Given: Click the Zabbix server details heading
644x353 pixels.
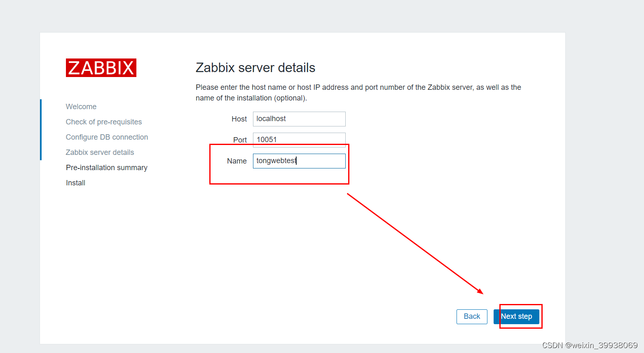Looking at the screenshot, I should point(255,68).
